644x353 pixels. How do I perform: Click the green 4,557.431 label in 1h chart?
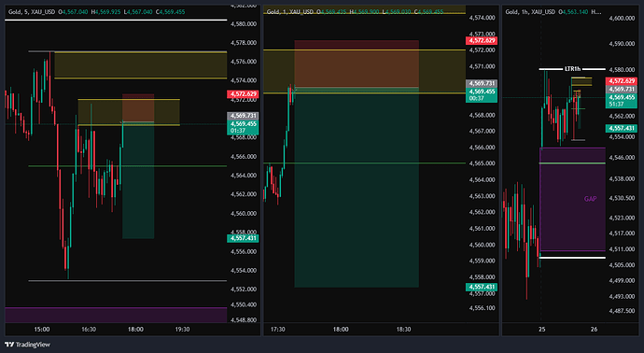point(622,129)
